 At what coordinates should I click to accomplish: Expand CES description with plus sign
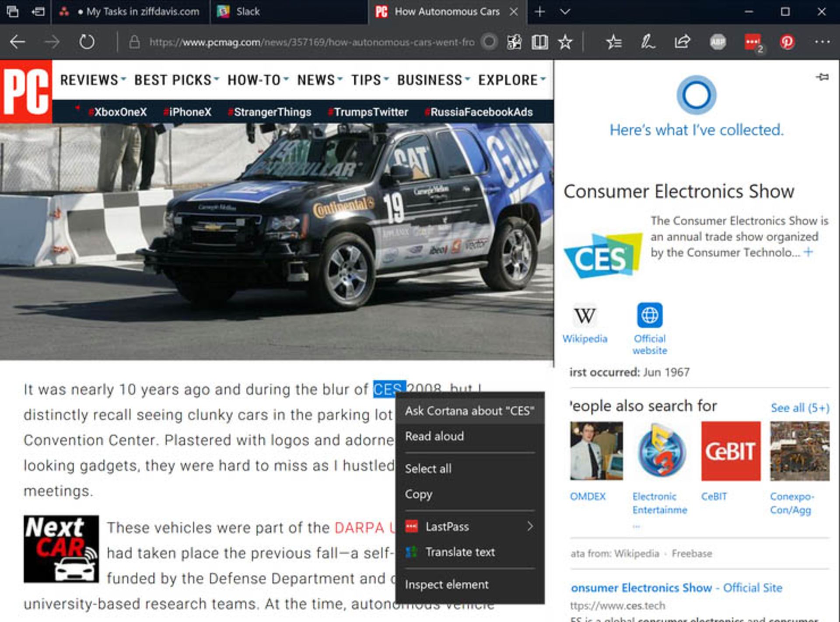(808, 252)
